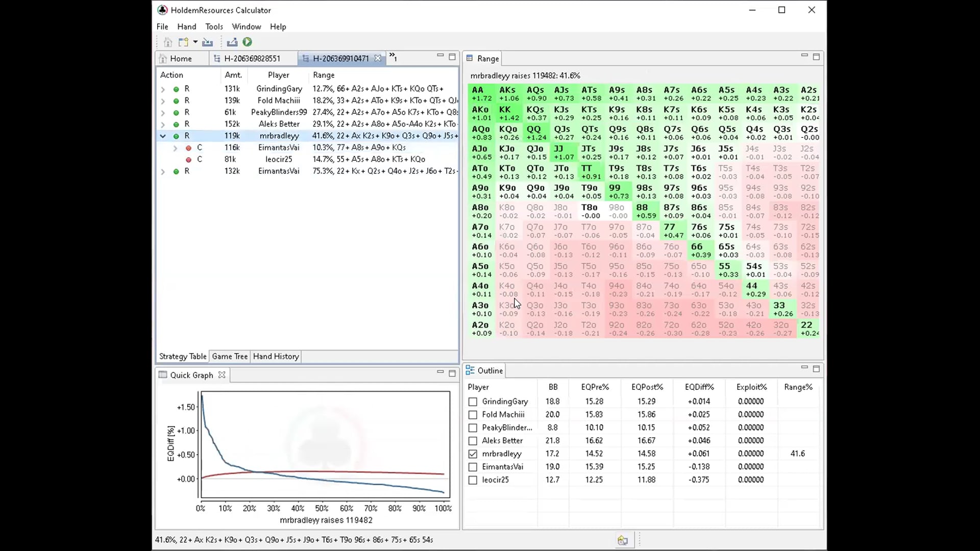The height and width of the screenshot is (551, 980).
Task: Click the green dot icon in GrindingGary row
Action: [176, 89]
